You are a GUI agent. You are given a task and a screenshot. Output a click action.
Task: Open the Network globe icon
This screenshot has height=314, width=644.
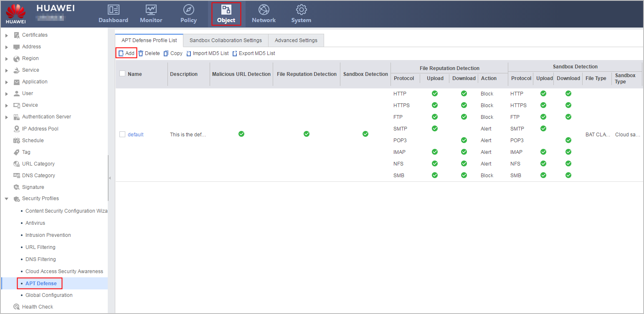[x=264, y=10]
